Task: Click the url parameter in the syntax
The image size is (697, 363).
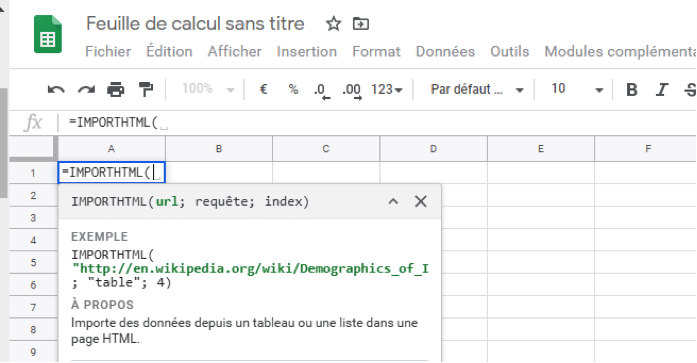Action: 167,202
